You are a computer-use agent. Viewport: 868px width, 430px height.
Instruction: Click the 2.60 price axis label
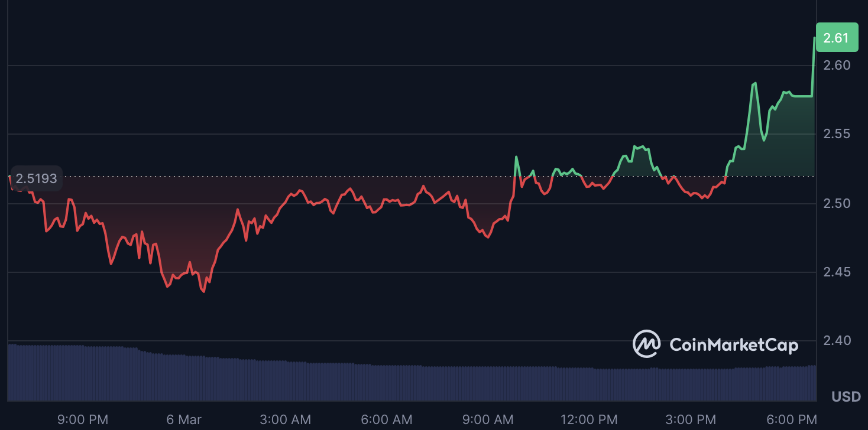point(837,65)
